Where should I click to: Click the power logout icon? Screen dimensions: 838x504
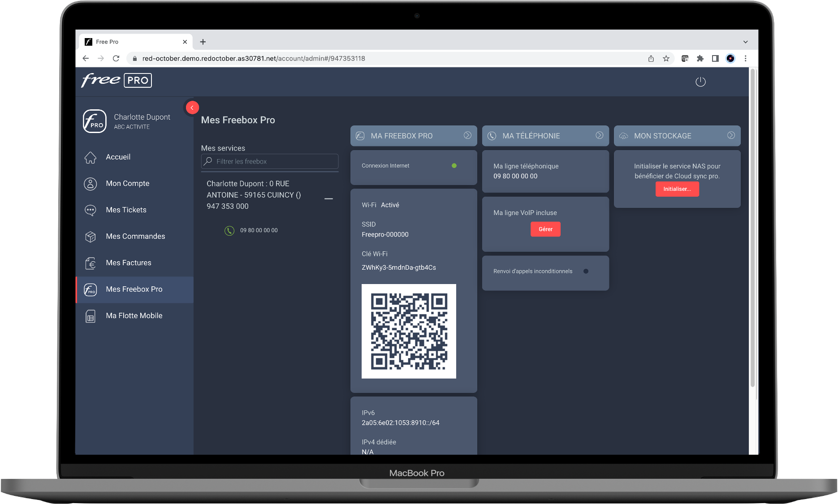[x=700, y=82]
